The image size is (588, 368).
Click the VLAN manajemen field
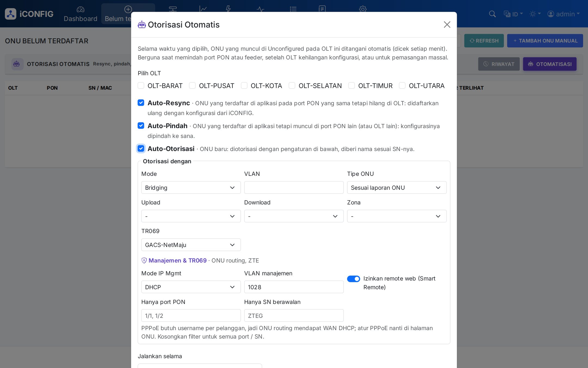click(294, 287)
